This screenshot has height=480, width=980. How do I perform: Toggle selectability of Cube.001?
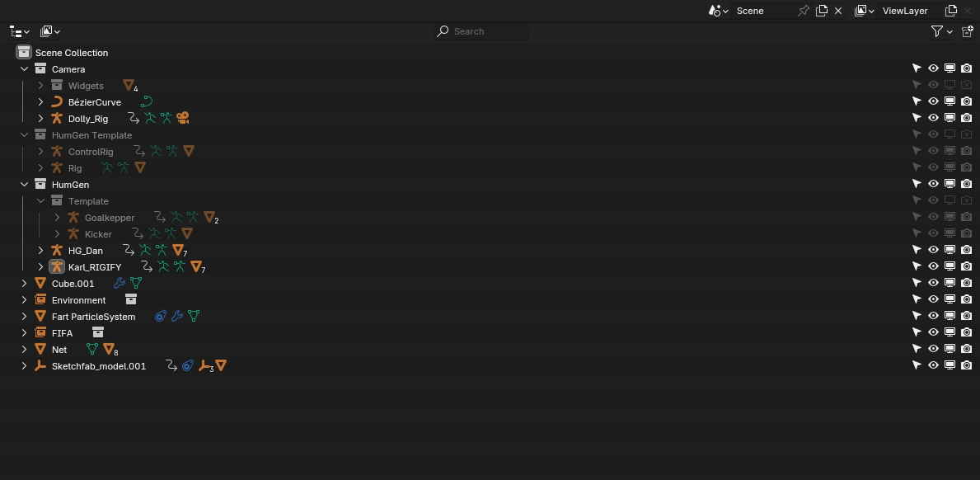tap(917, 283)
